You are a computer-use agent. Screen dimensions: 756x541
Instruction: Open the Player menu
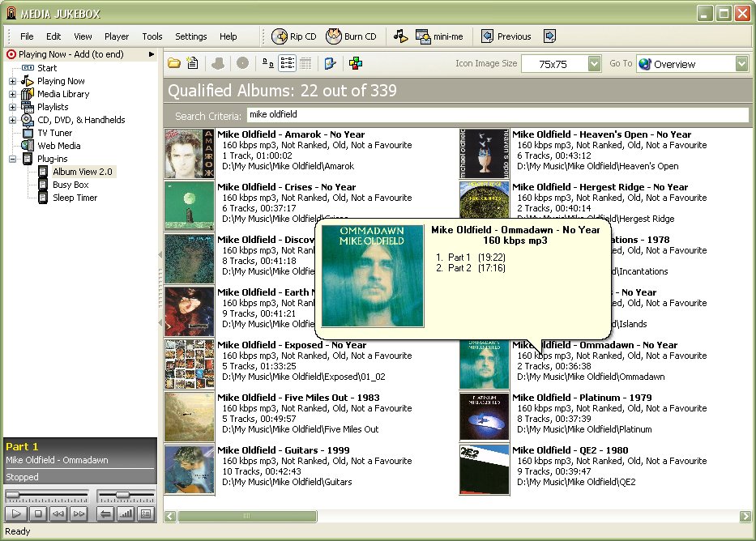[117, 36]
